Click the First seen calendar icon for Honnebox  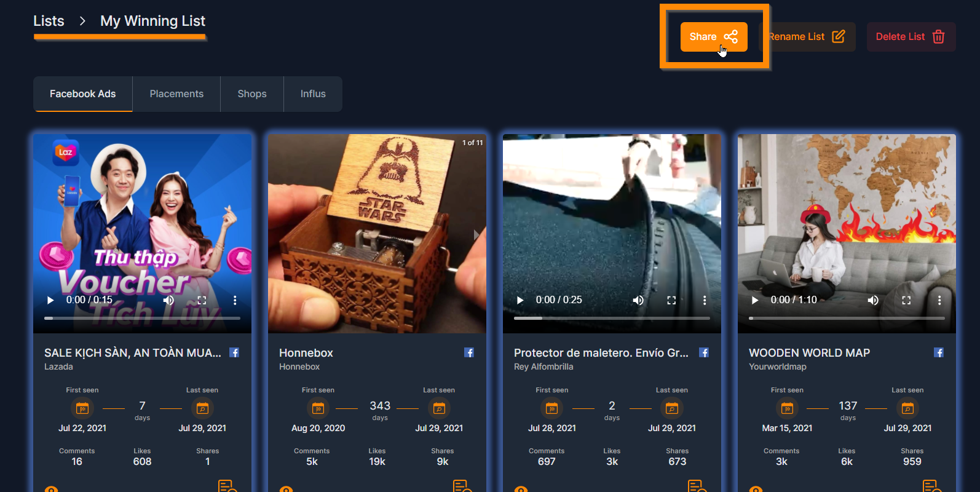318,408
